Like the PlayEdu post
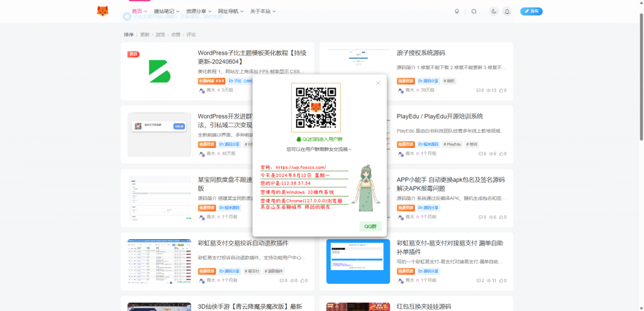644x311 pixels. (501, 154)
